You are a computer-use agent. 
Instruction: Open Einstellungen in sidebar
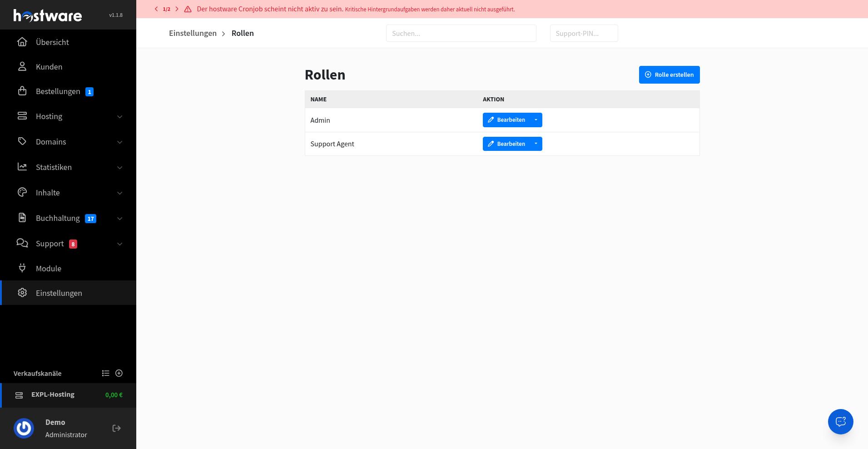point(68,293)
